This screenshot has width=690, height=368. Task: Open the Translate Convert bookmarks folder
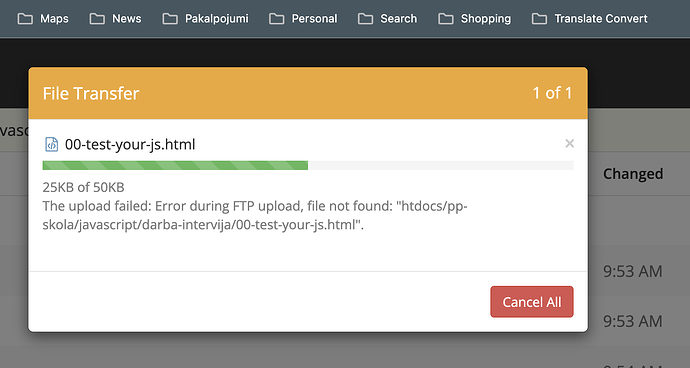click(x=589, y=18)
